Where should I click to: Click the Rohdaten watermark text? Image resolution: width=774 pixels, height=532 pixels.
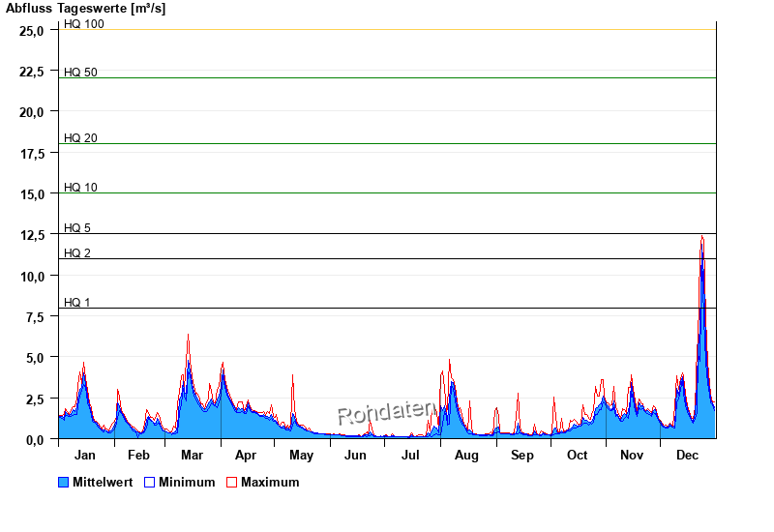(386, 413)
